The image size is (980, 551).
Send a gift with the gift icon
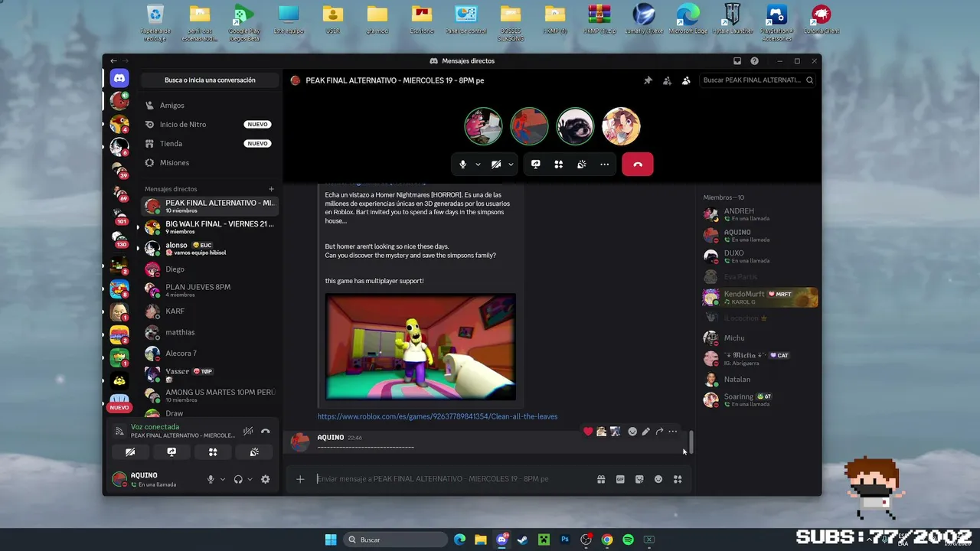(x=601, y=479)
